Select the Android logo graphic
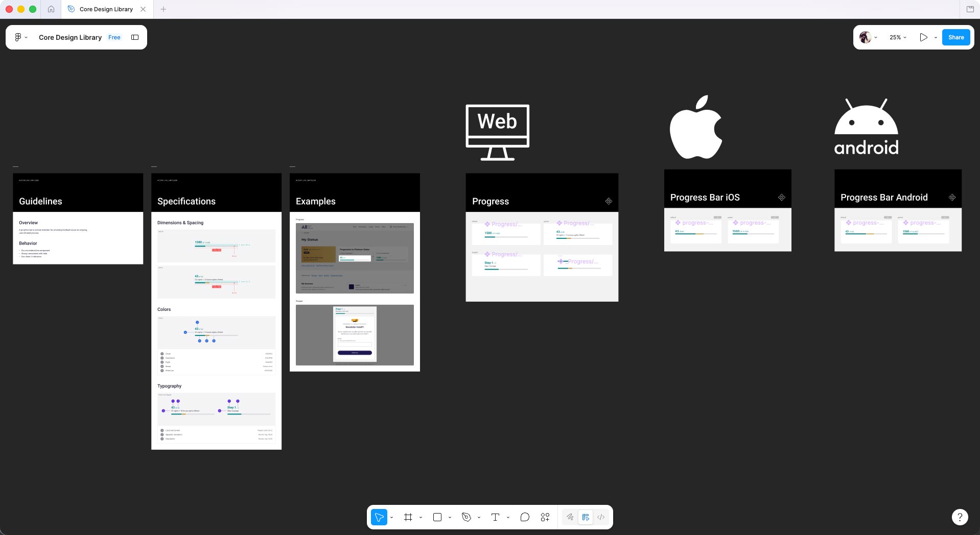980x535 pixels. click(866, 127)
